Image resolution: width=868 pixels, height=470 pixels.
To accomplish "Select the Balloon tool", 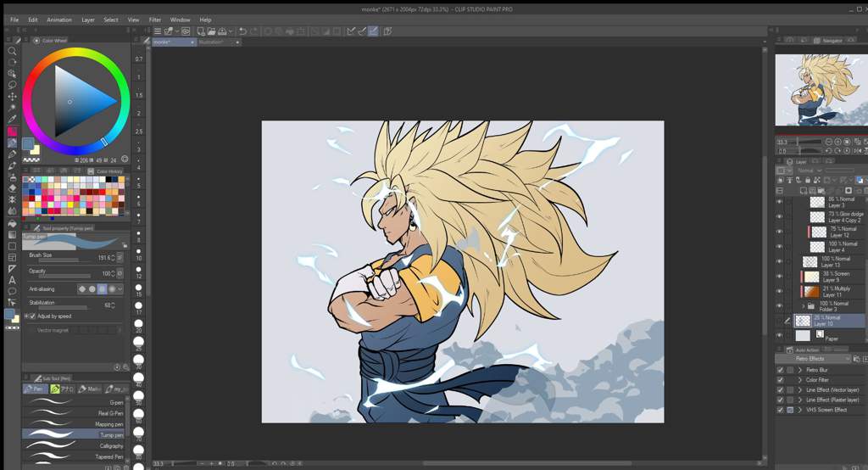I will (12, 292).
